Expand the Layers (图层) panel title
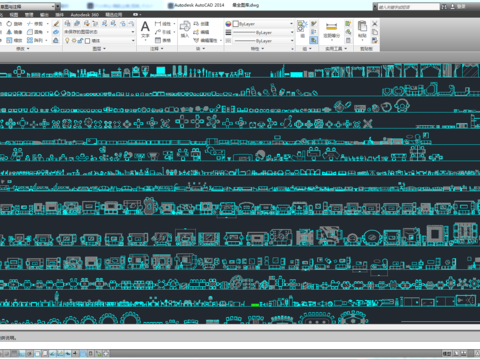This screenshot has height=360, width=480. (x=99, y=49)
